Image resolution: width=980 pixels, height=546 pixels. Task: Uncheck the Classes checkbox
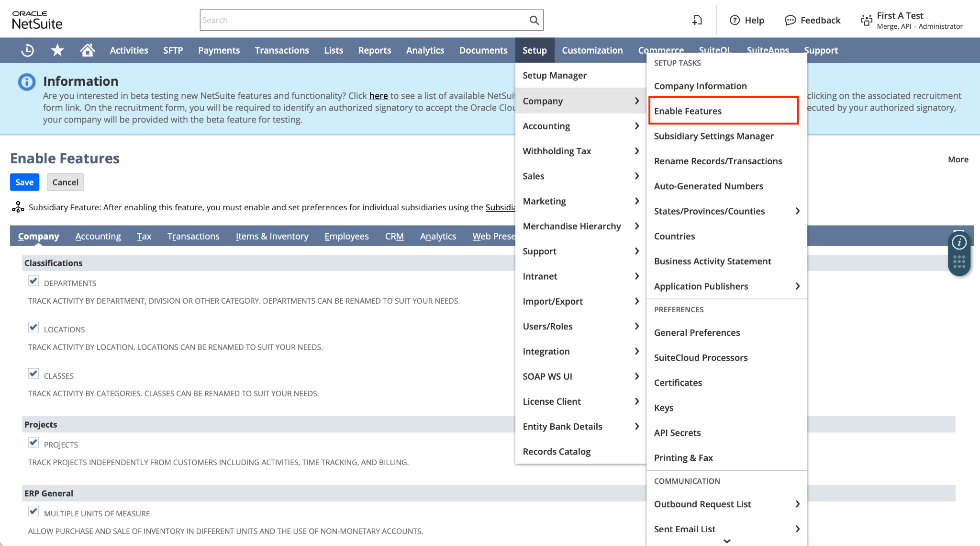(33, 374)
